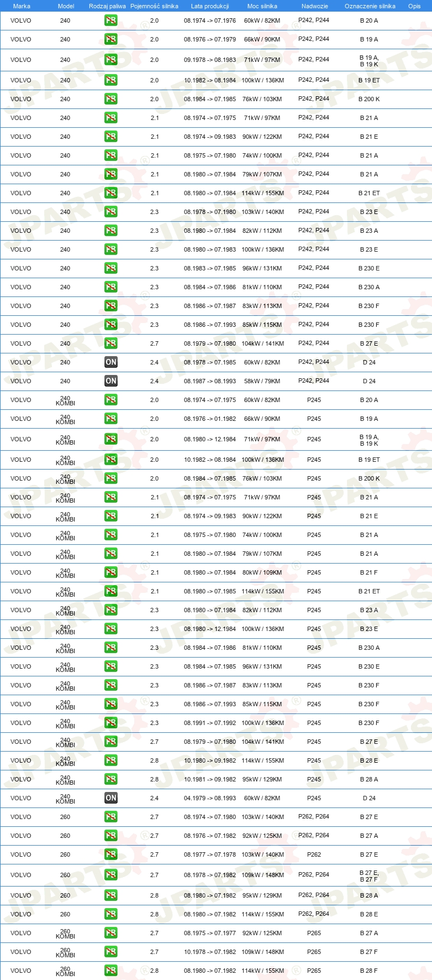Select petrol fuel icon for 09.1978 -> 08.1983 row

point(111,60)
